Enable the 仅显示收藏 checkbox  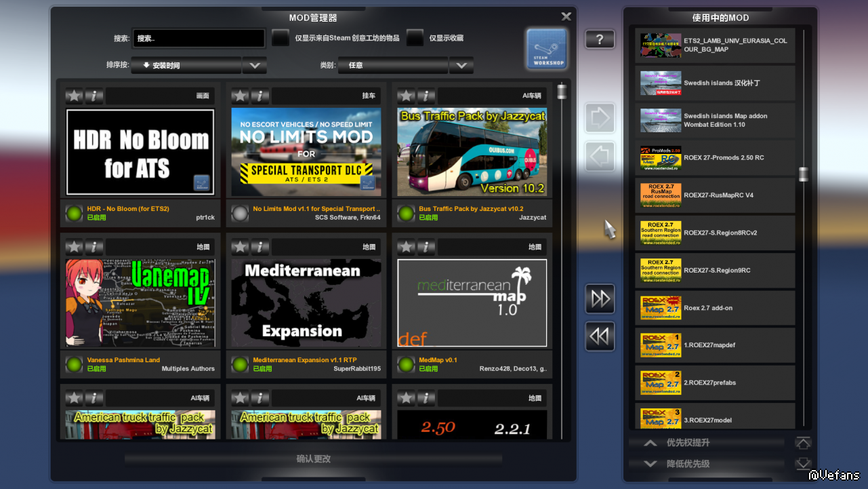click(x=415, y=38)
